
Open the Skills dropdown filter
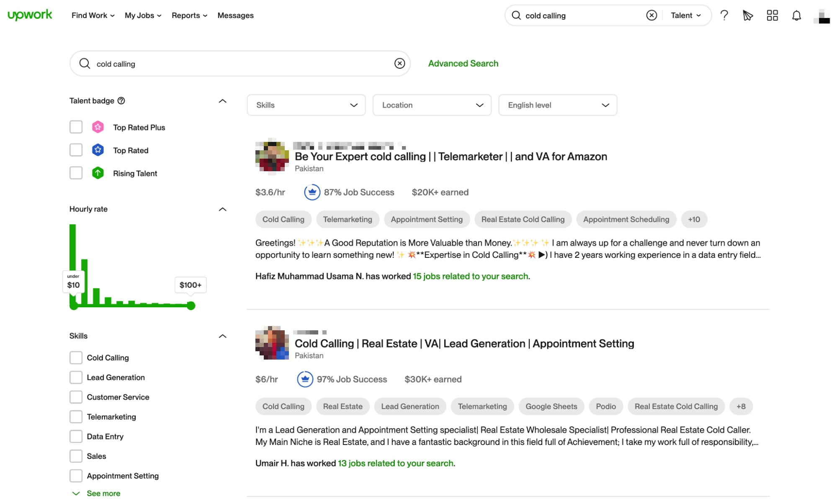(x=306, y=105)
